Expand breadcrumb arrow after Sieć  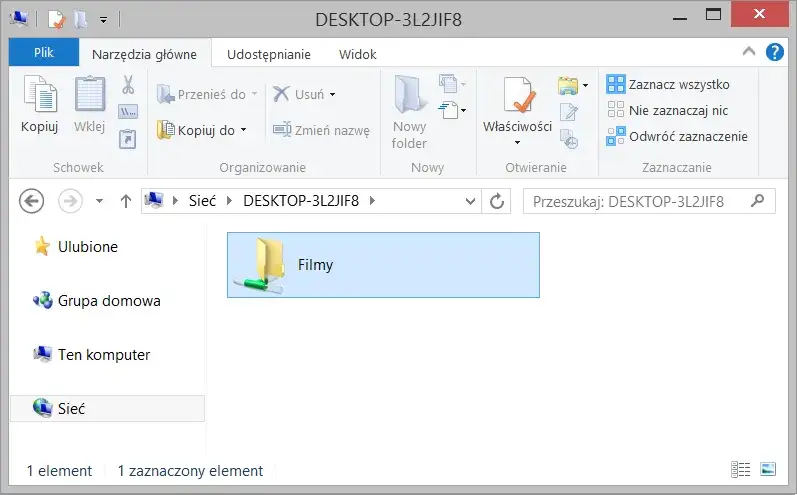(x=229, y=201)
